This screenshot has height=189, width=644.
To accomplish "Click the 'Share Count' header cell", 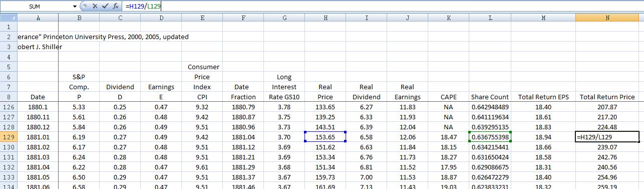I will coord(490,97).
